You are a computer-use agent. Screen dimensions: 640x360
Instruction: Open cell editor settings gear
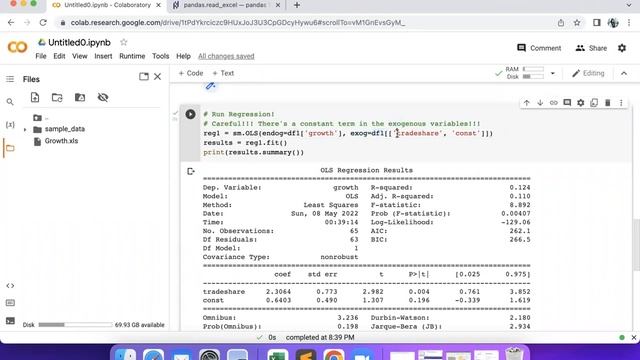pyautogui.click(x=580, y=103)
